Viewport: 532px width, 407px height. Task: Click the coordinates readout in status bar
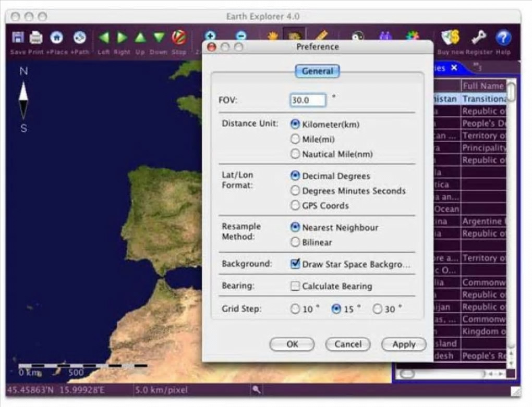[x=56, y=390]
